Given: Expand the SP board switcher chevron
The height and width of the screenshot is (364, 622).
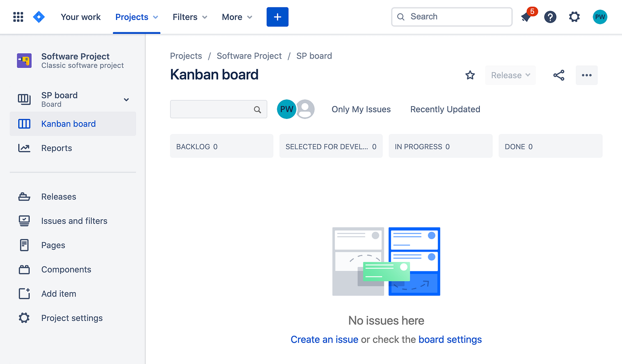Looking at the screenshot, I should 126,99.
